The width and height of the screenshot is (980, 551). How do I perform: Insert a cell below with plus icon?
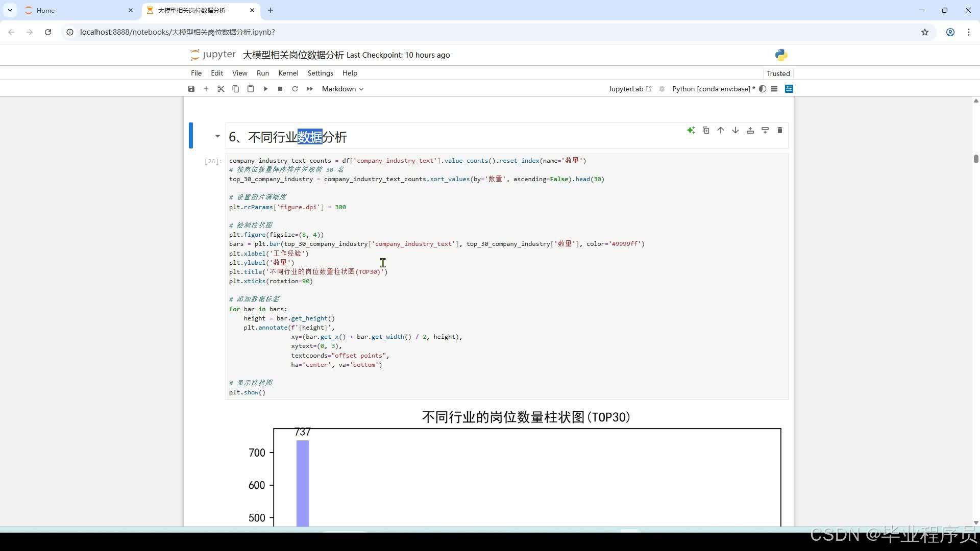(x=206, y=89)
